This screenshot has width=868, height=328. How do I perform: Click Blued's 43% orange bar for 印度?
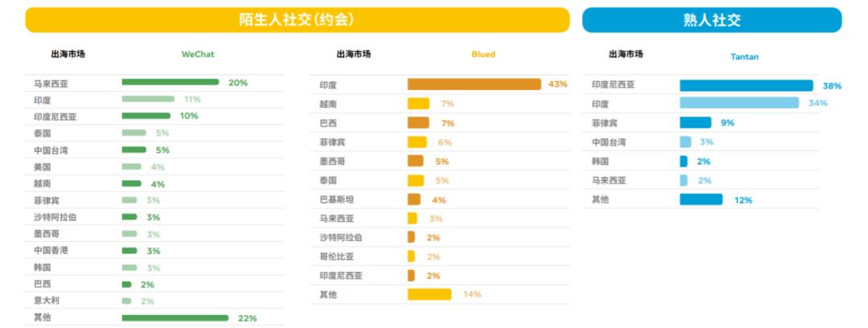tap(474, 84)
